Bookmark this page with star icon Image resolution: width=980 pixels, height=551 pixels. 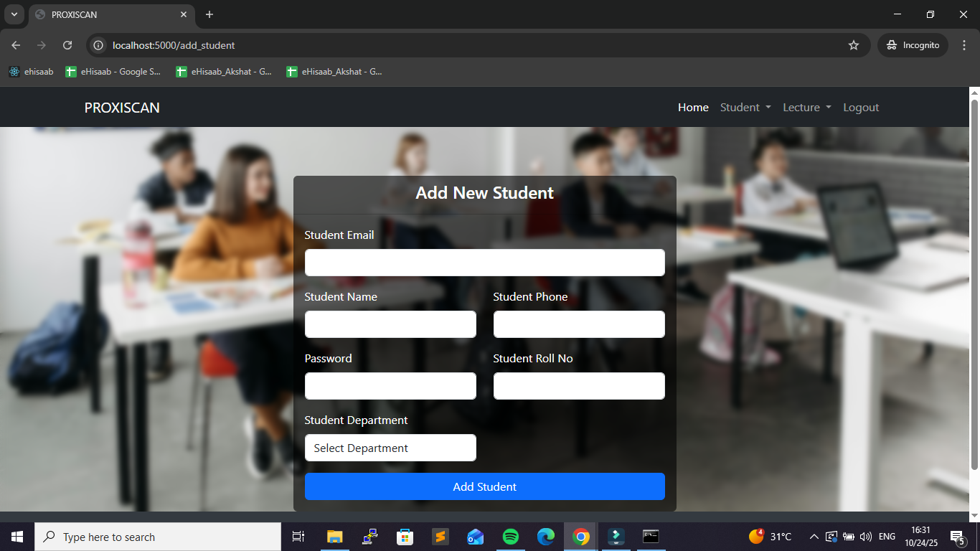[853, 45]
